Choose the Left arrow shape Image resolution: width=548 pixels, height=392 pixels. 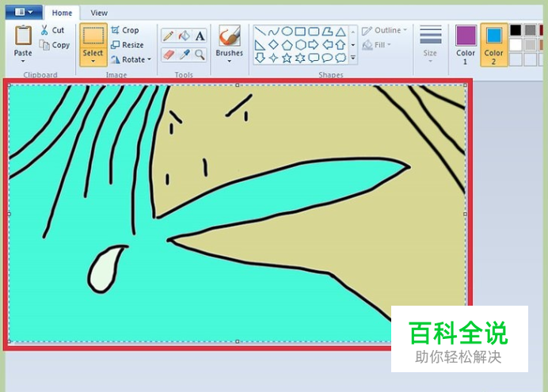click(327, 44)
